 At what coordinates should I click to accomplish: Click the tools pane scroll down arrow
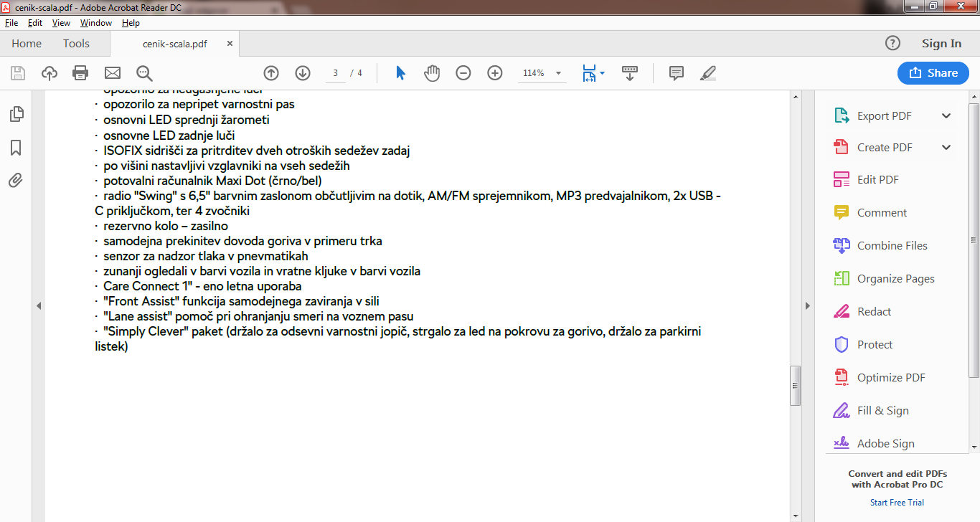click(974, 447)
